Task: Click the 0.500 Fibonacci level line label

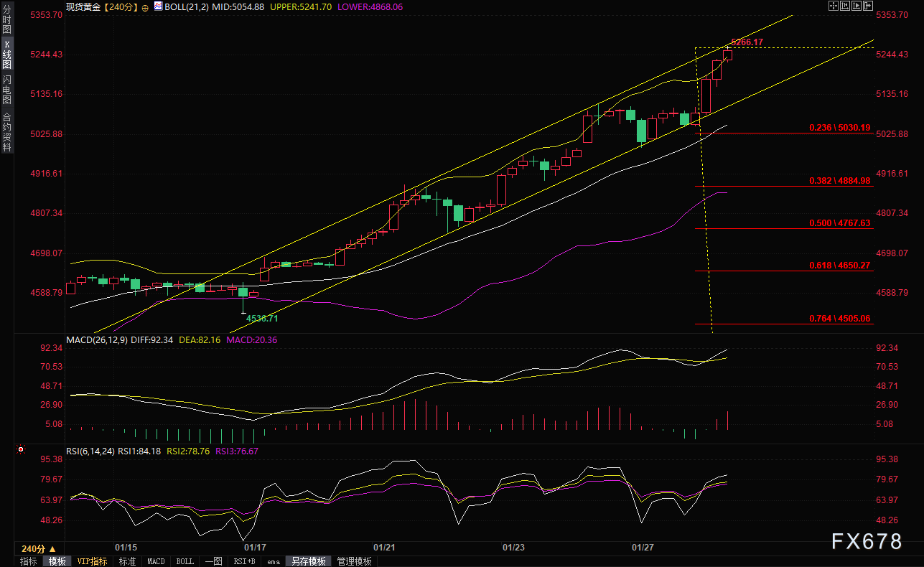Action: [x=839, y=223]
